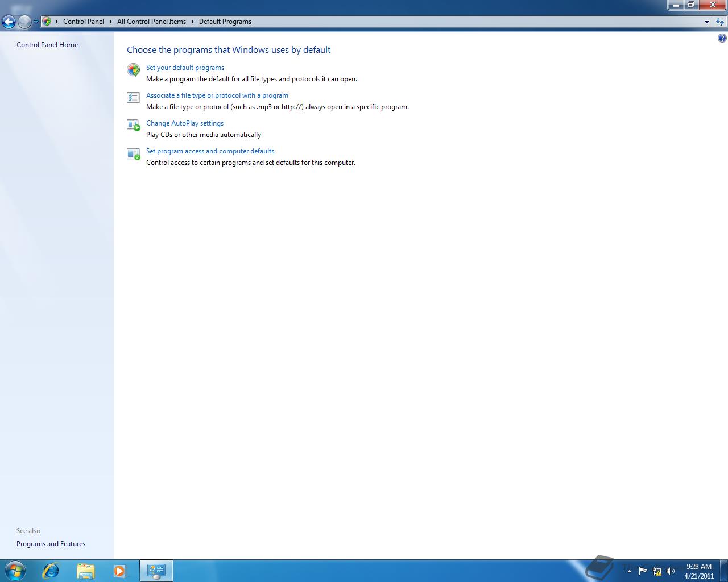Open the Change AutoPlay settings link
Image resolution: width=728 pixels, height=582 pixels.
(185, 123)
